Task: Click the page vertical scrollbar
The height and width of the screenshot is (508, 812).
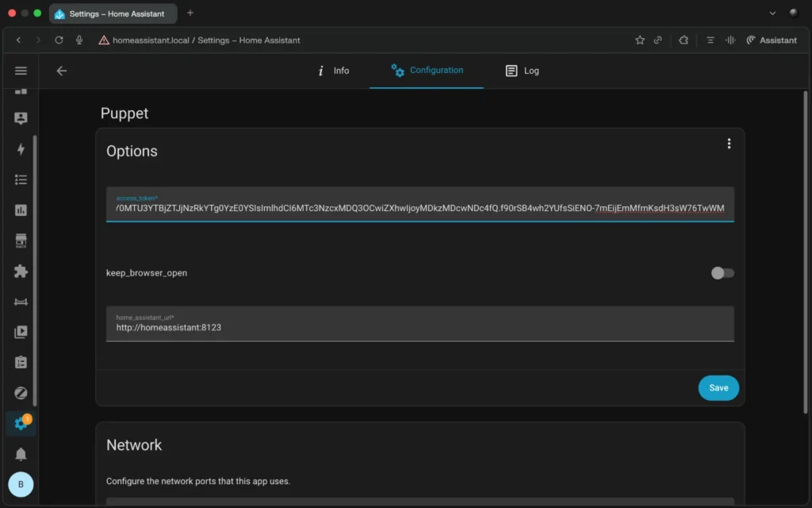Action: [806, 252]
